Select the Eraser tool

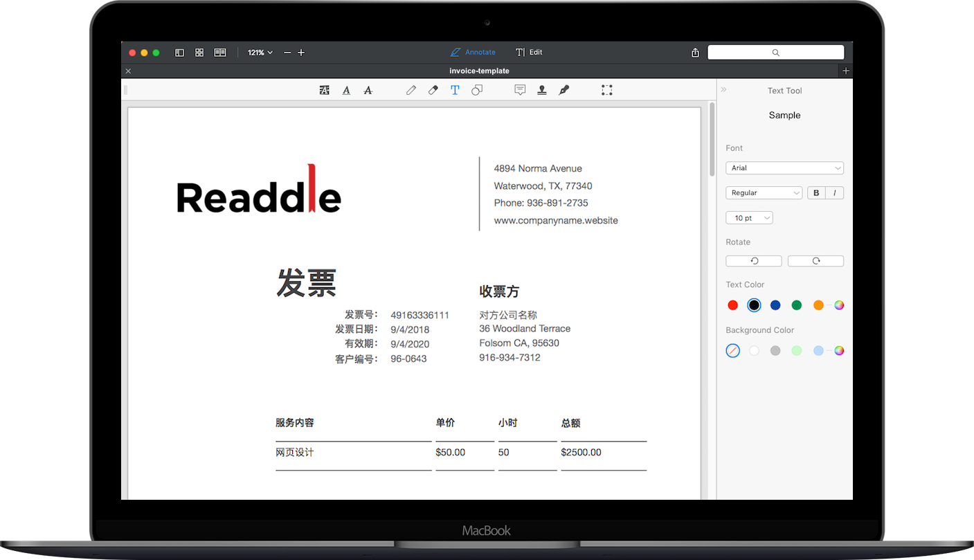pyautogui.click(x=433, y=90)
